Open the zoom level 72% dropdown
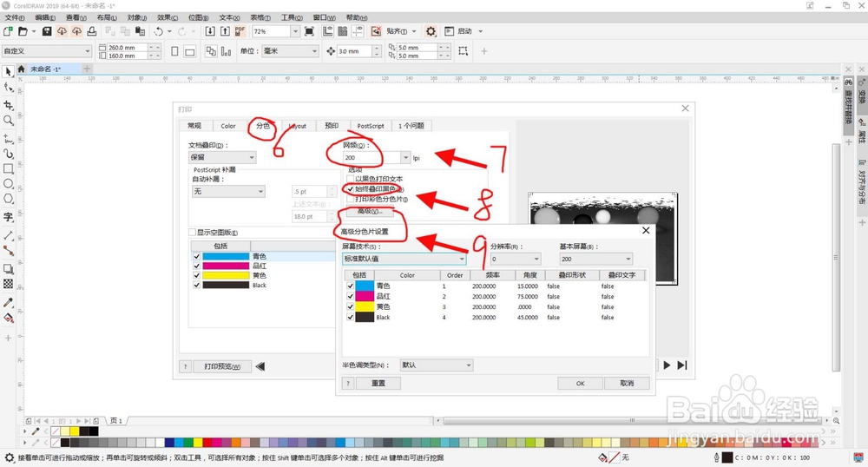 tap(295, 31)
